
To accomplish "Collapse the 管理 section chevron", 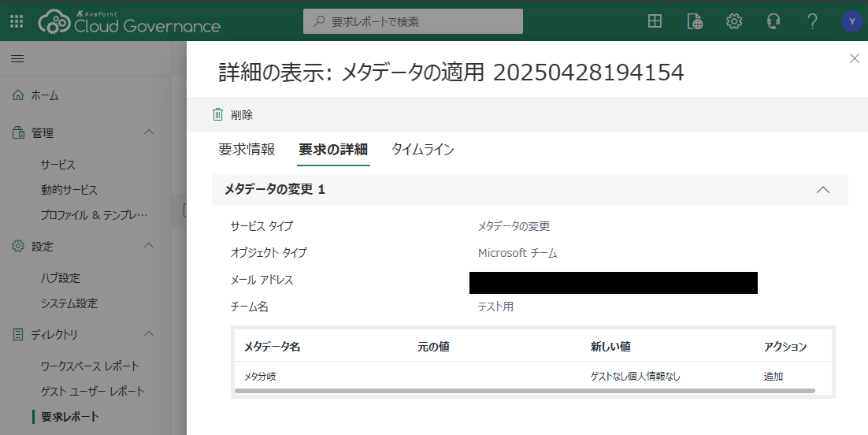I will coord(148,132).
